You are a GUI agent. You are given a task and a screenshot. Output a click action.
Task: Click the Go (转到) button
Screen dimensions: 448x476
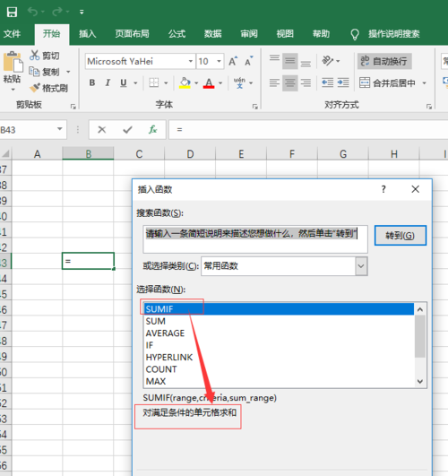(400, 235)
